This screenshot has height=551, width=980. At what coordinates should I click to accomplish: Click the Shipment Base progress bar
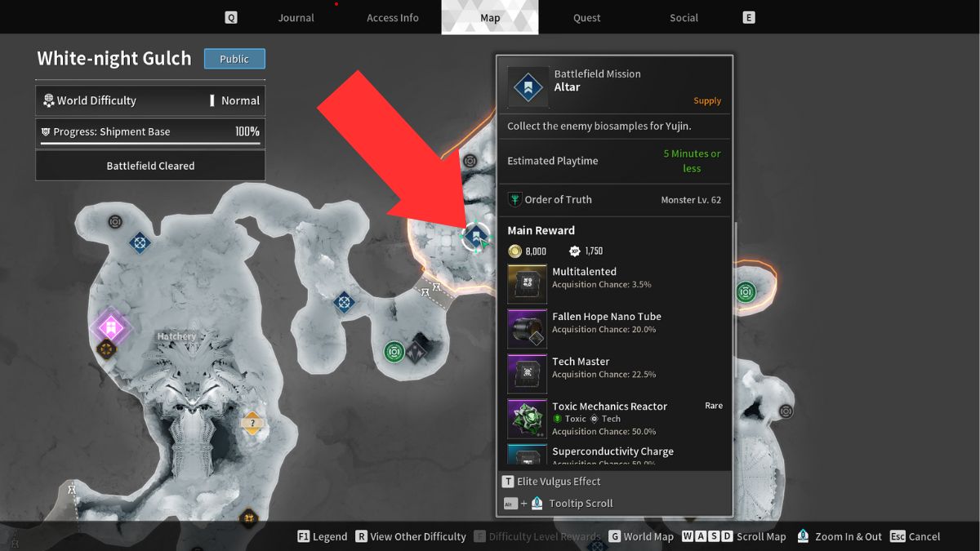150,144
